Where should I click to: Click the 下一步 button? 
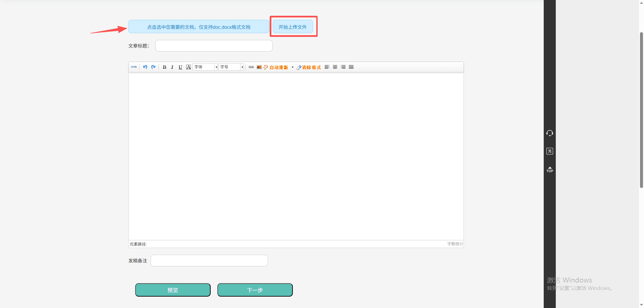[x=255, y=290]
